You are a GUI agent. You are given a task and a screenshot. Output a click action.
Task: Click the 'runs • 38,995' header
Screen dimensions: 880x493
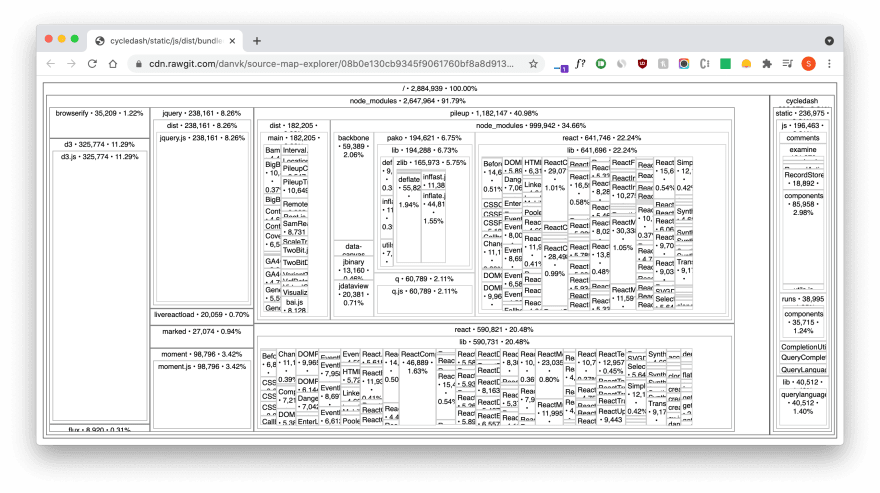point(803,299)
